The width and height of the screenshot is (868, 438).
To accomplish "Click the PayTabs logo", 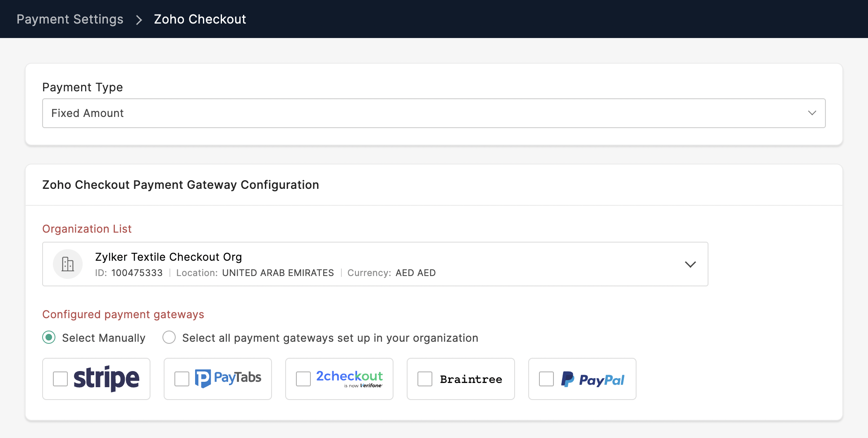I will click(228, 378).
